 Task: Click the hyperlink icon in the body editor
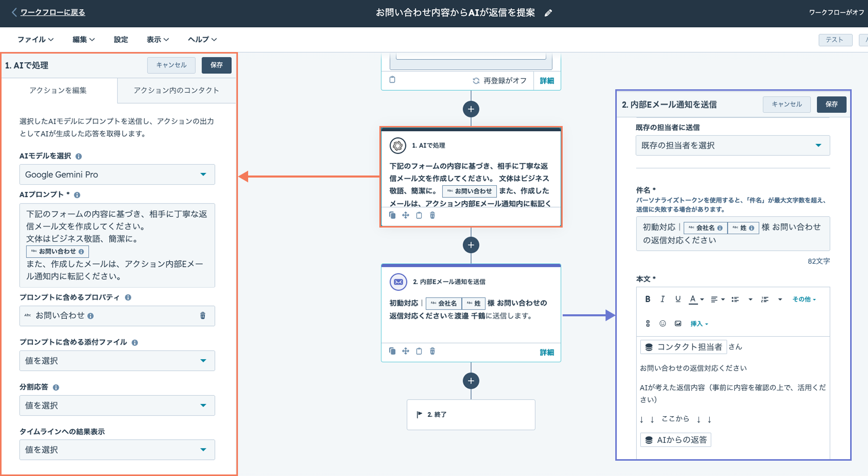coord(648,323)
